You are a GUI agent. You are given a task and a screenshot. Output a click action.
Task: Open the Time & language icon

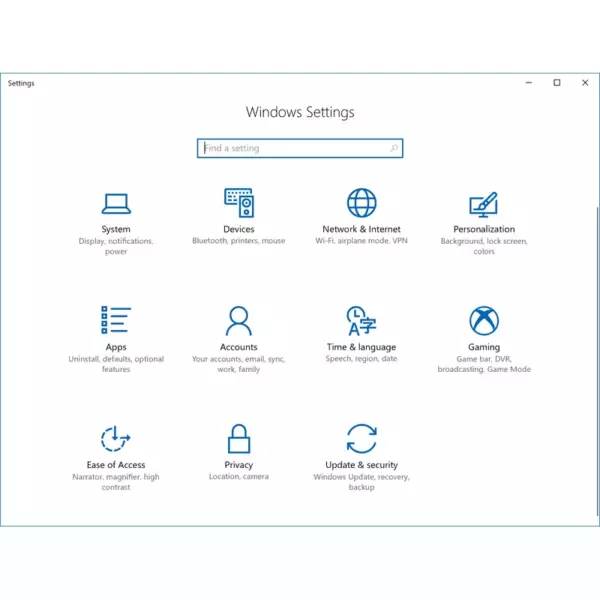[x=362, y=321]
